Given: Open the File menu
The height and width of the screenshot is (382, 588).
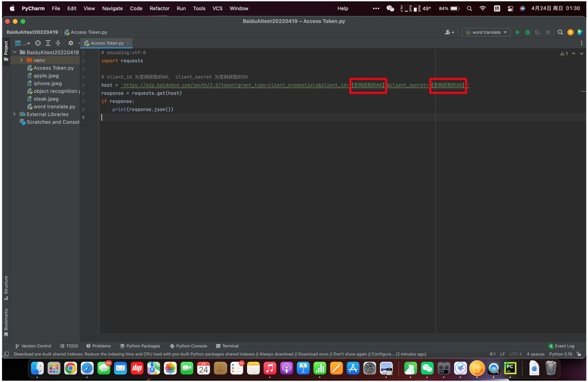Looking at the screenshot, I should pyautogui.click(x=56, y=9).
